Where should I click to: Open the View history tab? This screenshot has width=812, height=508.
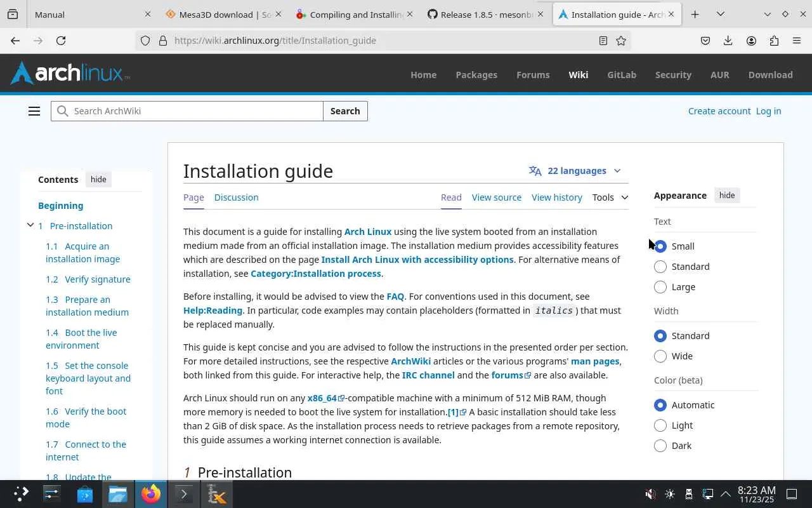pyautogui.click(x=557, y=197)
